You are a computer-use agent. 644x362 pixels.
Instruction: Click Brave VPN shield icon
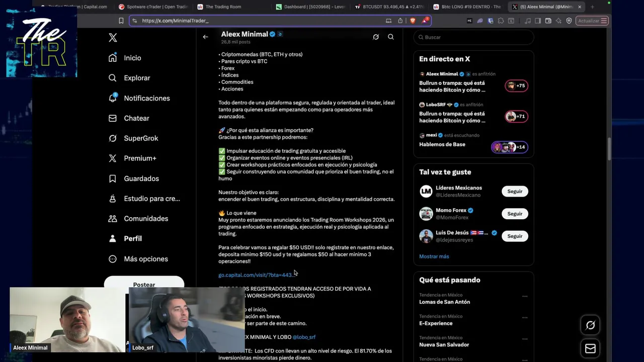pos(569,21)
